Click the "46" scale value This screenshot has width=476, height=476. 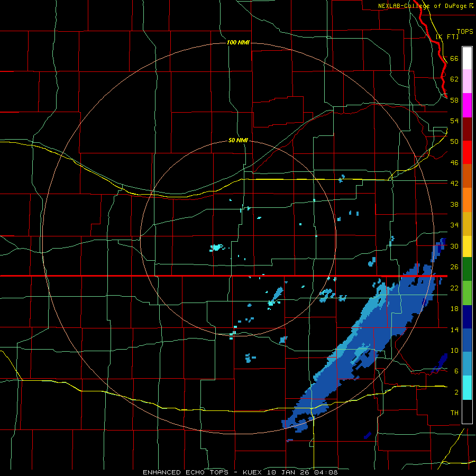(454, 163)
